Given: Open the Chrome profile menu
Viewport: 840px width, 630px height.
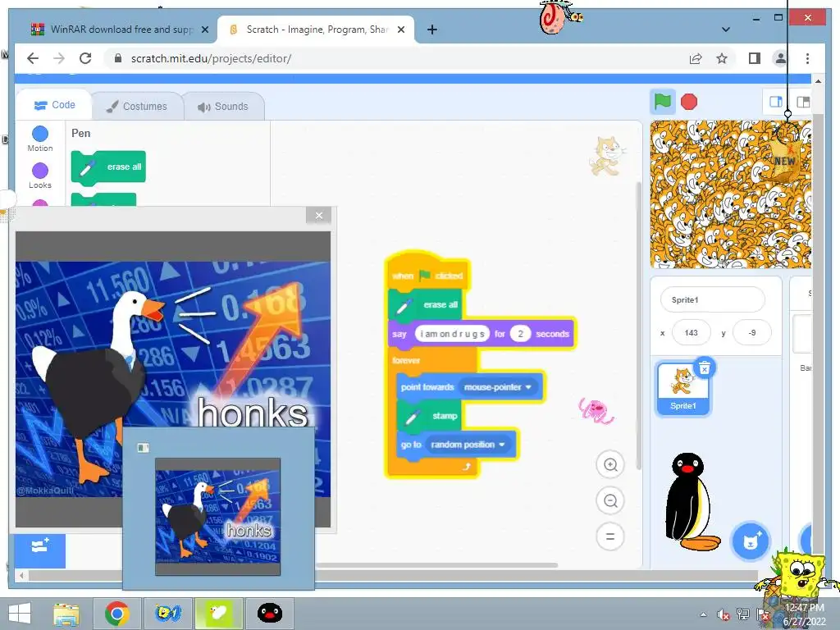Looking at the screenshot, I should (781, 58).
